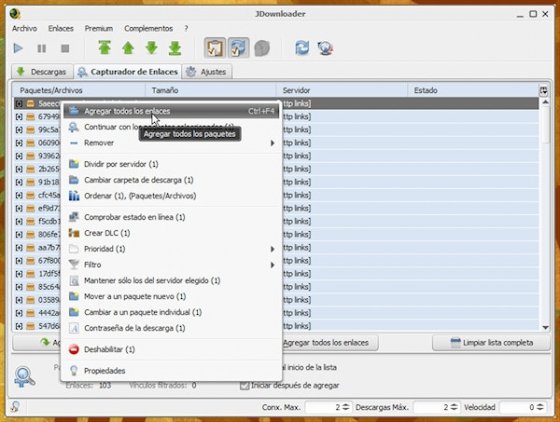Toggle clipboard monitoring icon

point(215,48)
